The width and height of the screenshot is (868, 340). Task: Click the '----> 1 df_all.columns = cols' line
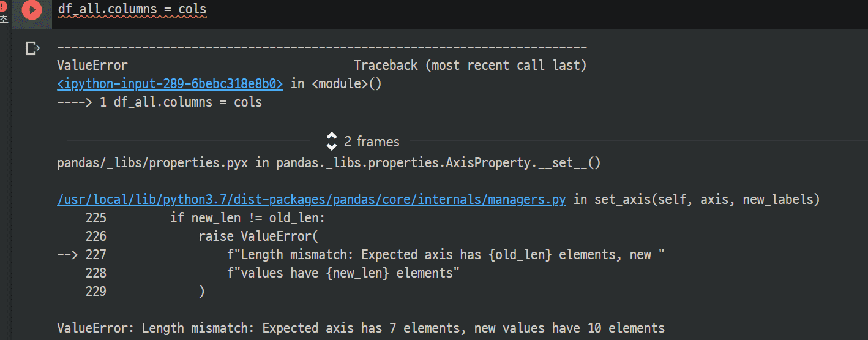click(x=159, y=102)
